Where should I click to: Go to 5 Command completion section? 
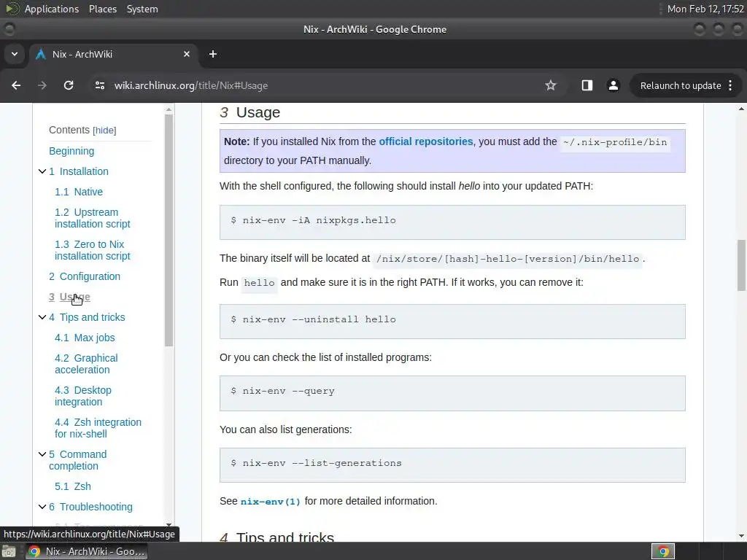[x=77, y=460]
